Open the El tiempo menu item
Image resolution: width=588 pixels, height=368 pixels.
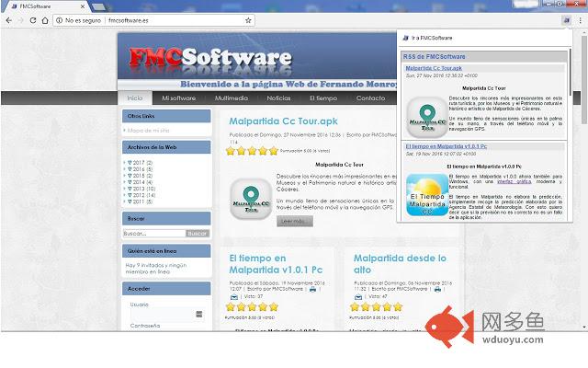point(323,98)
